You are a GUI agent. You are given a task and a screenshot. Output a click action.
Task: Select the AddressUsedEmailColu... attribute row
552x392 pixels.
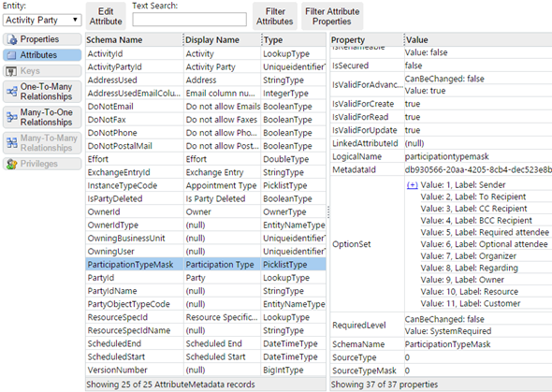tap(206, 94)
